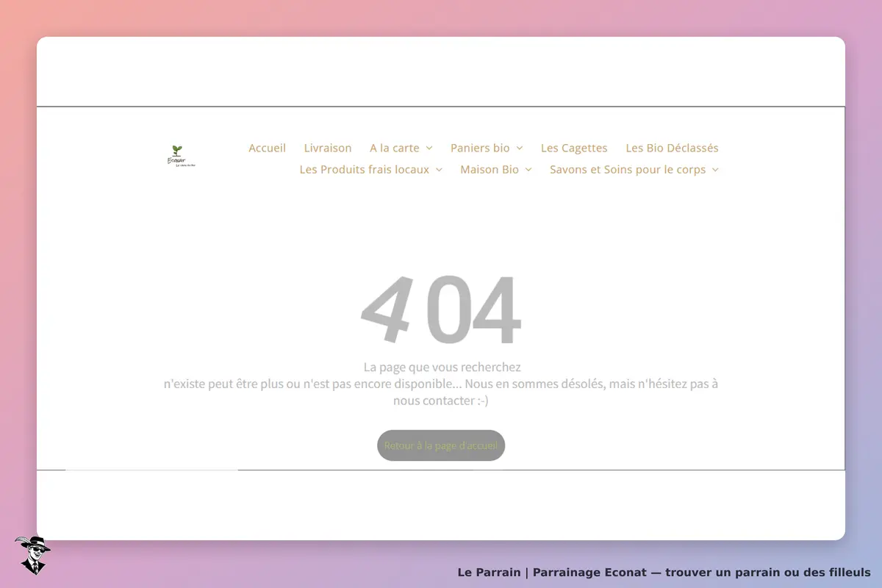Open Savons et Soins pour le corps
Viewport: 882px width, 588px height.
[628, 169]
